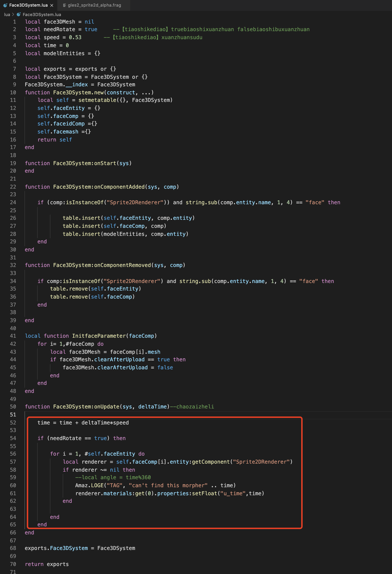Click 'self.faceidComp' on line 14
The height and width of the screenshot is (574, 392).
[61, 124]
